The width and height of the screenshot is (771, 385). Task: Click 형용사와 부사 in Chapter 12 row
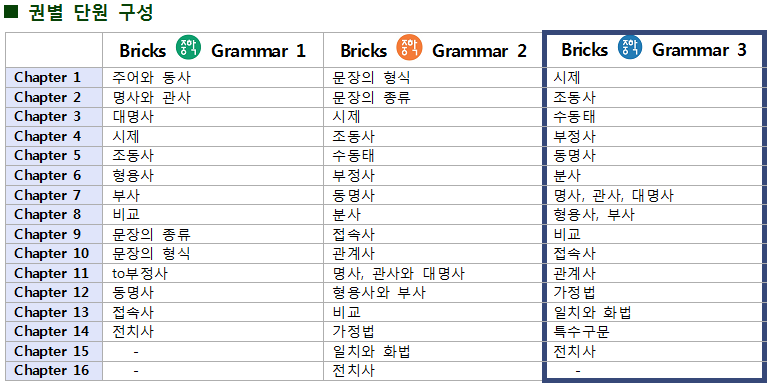379,293
